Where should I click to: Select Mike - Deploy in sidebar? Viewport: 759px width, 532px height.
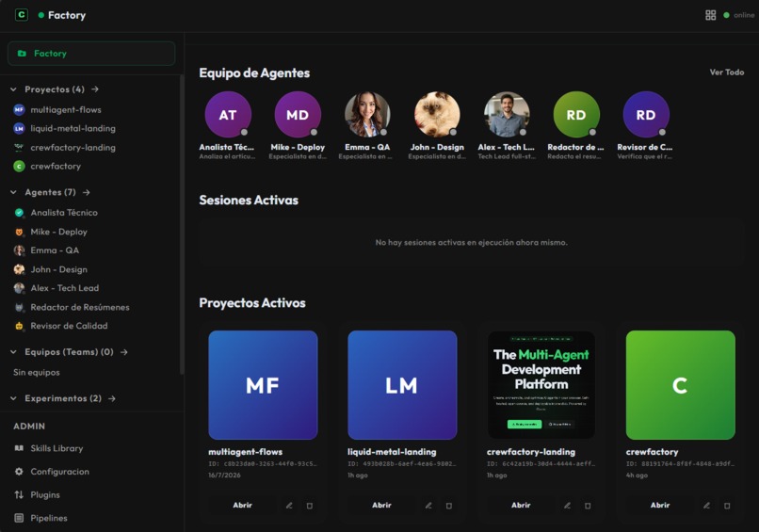tap(58, 232)
